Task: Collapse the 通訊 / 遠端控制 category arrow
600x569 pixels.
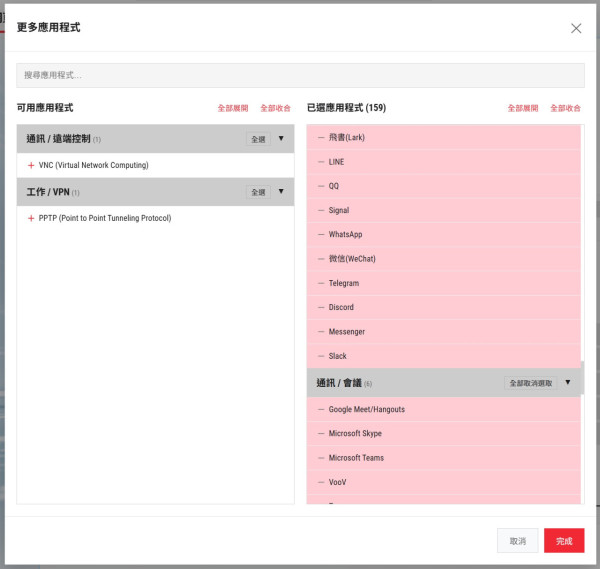Action: pyautogui.click(x=281, y=139)
